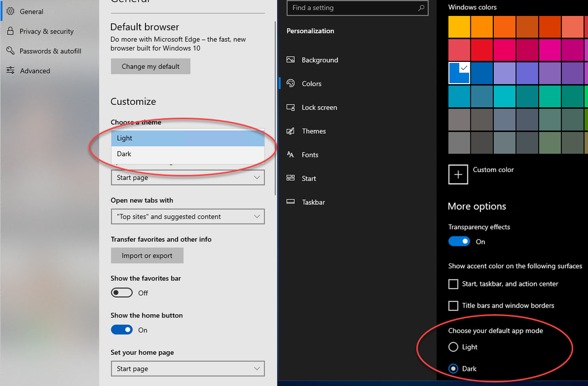Viewport: 588px width, 386px height.
Task: Choose Light in the theme dropdown list
Action: 188,138
